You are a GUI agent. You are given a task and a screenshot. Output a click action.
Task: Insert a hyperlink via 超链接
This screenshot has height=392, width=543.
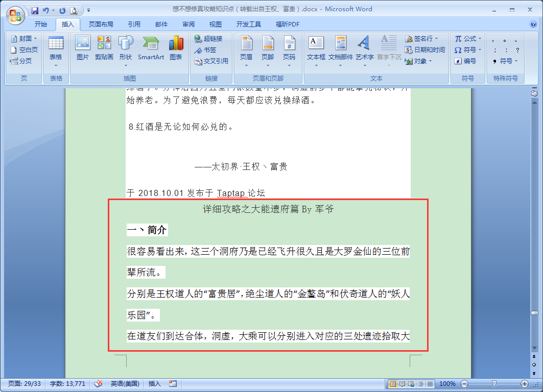click(208, 38)
